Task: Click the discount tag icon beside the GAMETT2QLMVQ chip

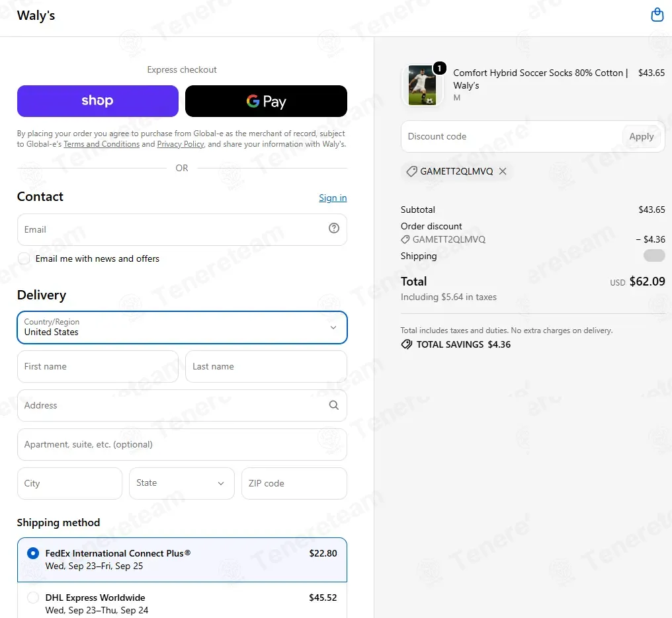Action: point(411,171)
